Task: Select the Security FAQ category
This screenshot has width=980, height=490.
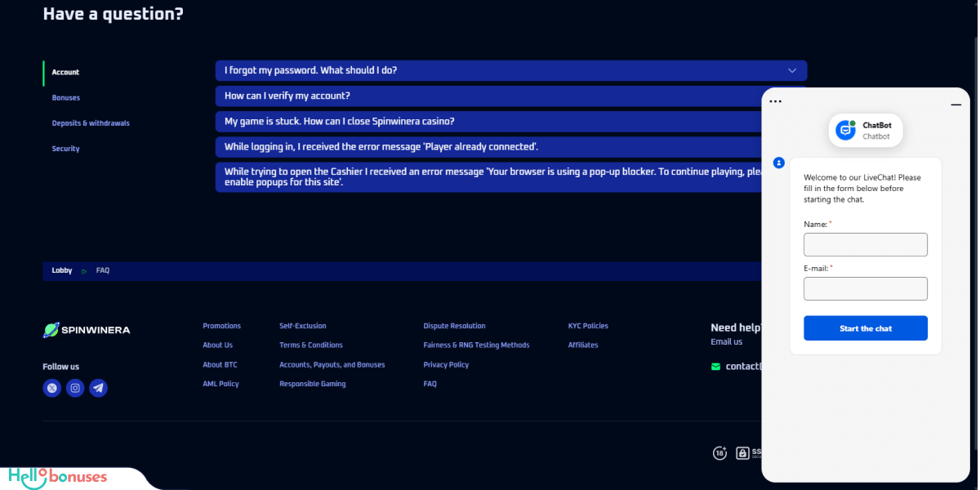Action: click(66, 149)
